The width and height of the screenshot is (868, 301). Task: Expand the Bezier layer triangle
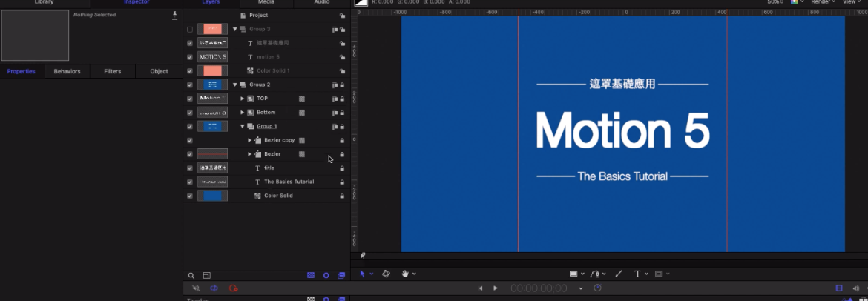(249, 153)
